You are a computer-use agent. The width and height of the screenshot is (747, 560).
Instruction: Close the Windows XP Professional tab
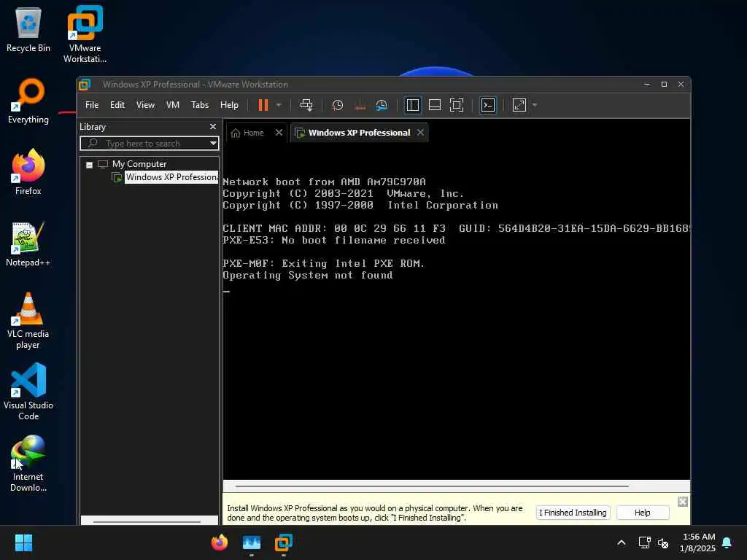pyautogui.click(x=420, y=133)
